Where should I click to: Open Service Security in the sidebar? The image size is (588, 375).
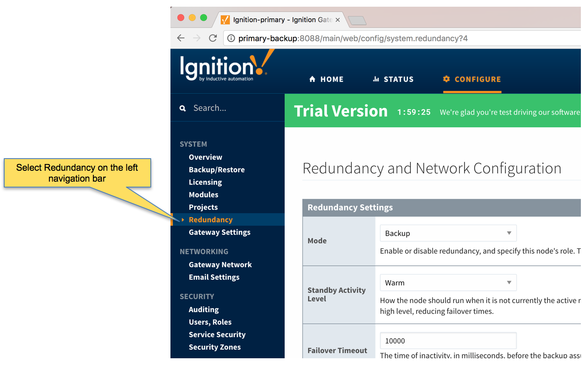point(217,335)
